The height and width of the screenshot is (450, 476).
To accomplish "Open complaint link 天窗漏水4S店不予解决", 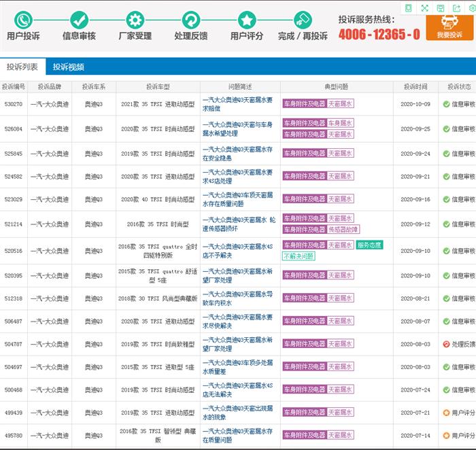I will (237, 251).
